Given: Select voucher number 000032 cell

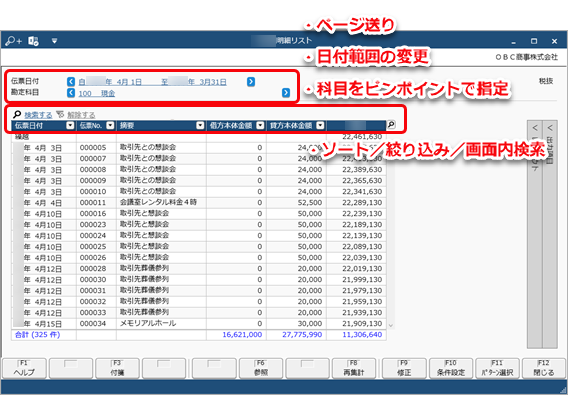Looking at the screenshot, I should (96, 302).
